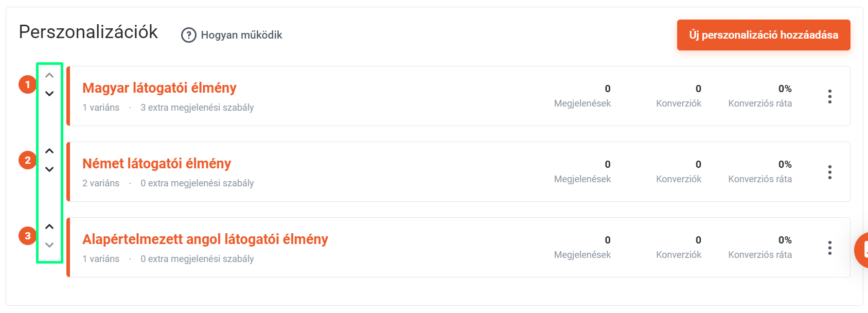868x313 pixels.
Task: Move Német látogatói élmény up one position
Action: point(49,151)
